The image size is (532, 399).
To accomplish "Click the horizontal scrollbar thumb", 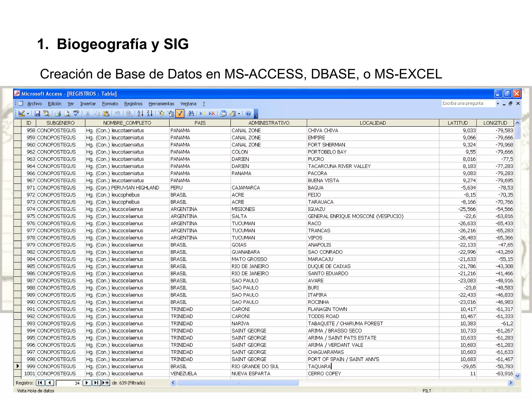I will tap(237, 383).
